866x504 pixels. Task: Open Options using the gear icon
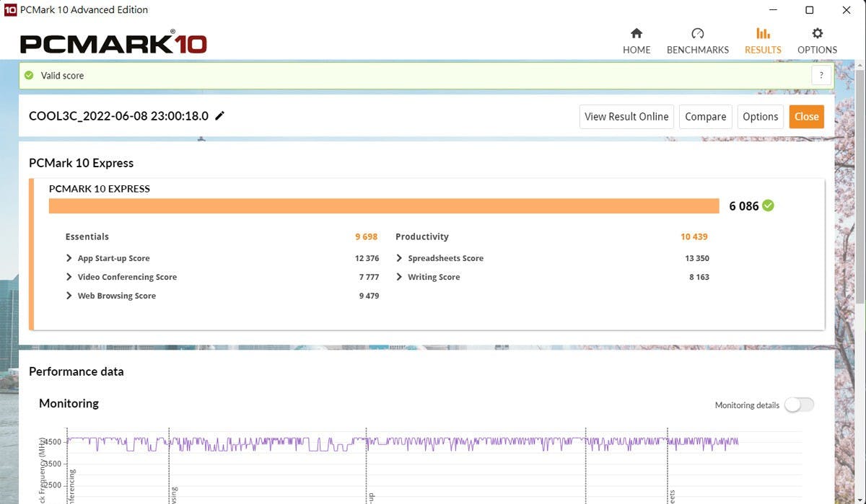click(x=817, y=33)
